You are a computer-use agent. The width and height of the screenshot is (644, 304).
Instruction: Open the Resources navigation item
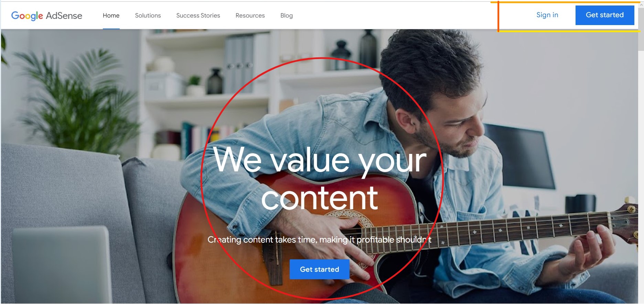pyautogui.click(x=250, y=15)
